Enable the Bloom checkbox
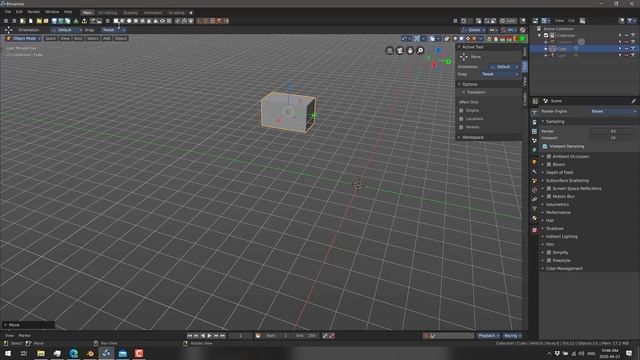The image size is (640, 360). coord(549,164)
